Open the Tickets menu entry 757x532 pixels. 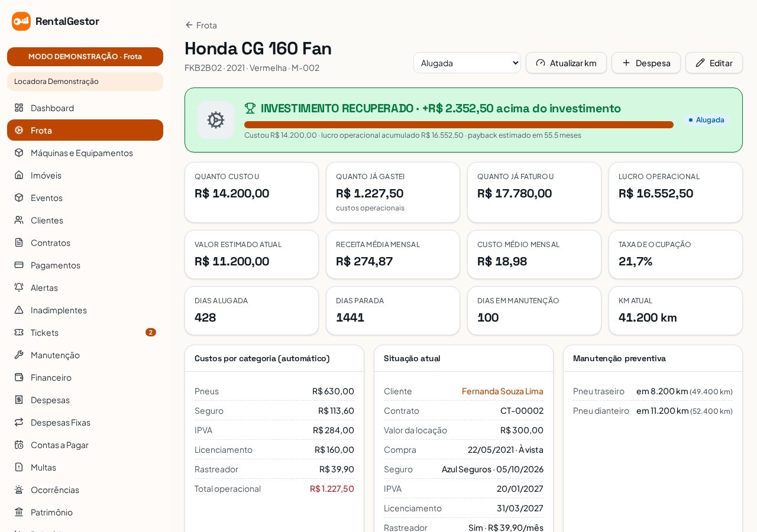[x=85, y=332]
